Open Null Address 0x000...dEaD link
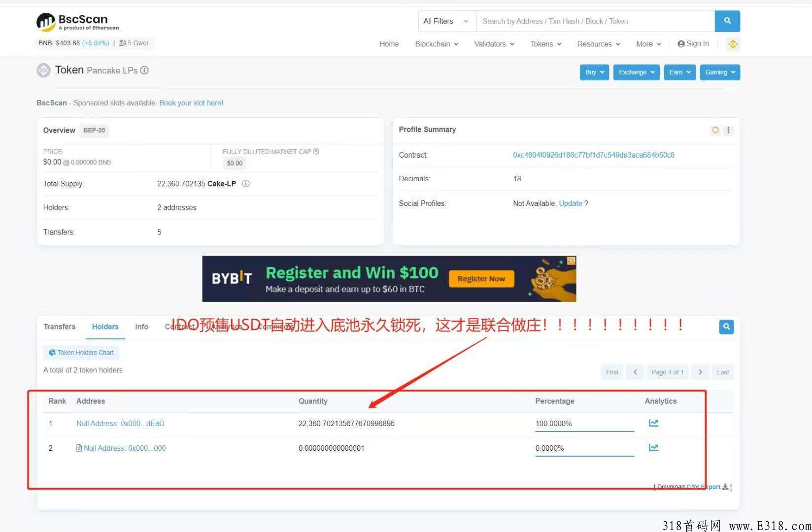 (x=120, y=424)
